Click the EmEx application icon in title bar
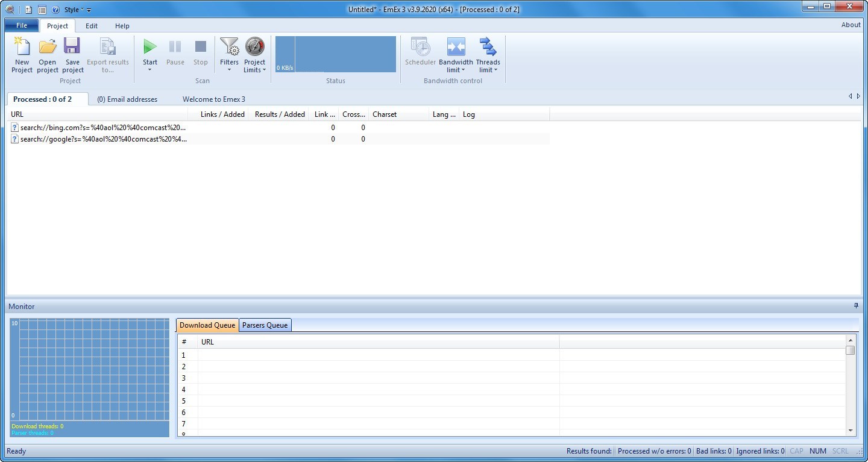 pos(10,9)
